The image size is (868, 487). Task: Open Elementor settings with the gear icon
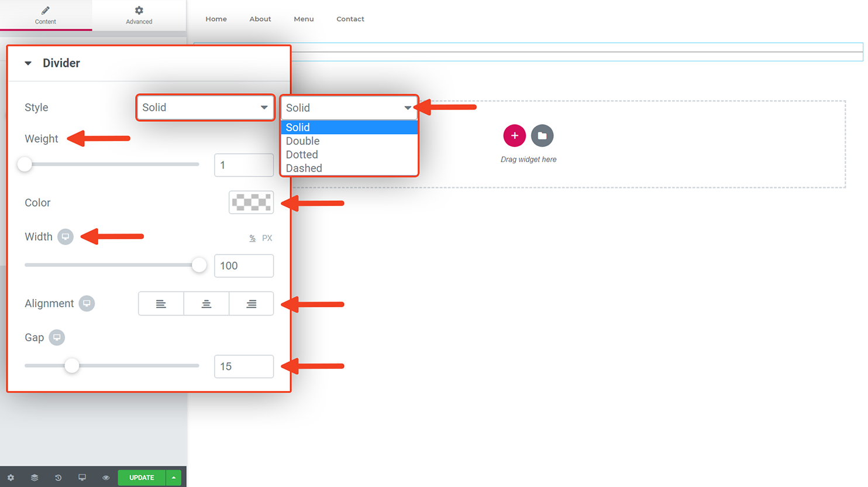(x=10, y=477)
